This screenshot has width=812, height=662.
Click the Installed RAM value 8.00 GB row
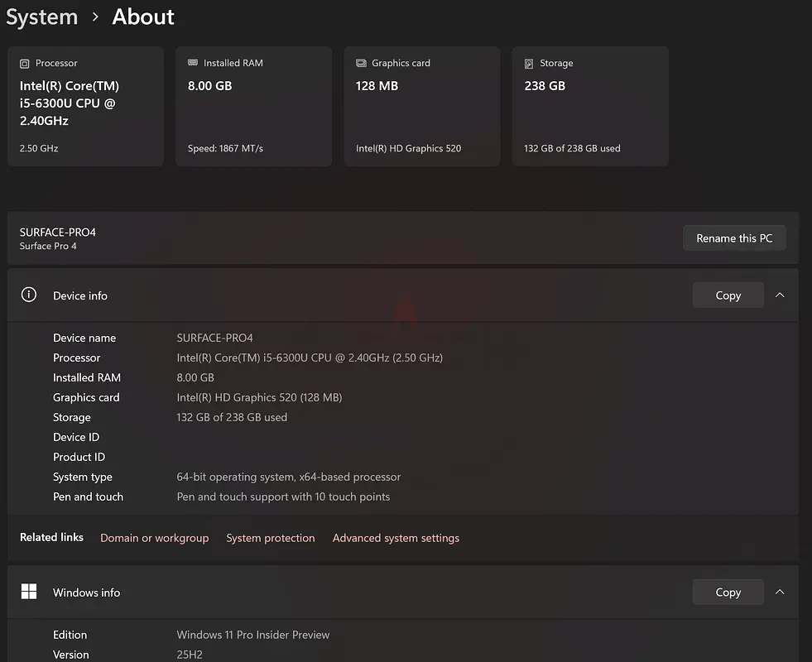coord(195,377)
